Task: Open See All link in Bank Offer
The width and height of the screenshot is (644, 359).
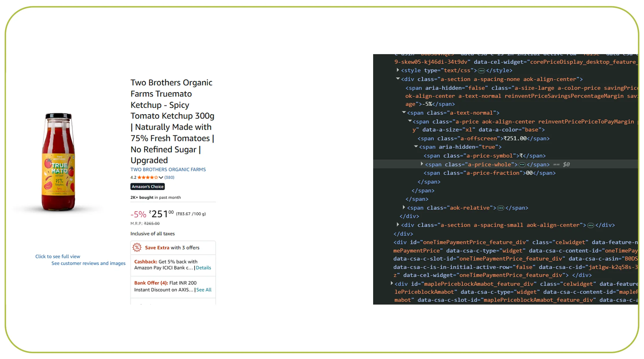Action: [x=204, y=290]
